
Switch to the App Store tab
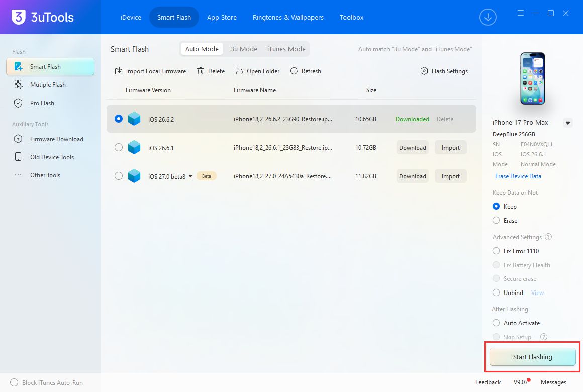[222, 17]
